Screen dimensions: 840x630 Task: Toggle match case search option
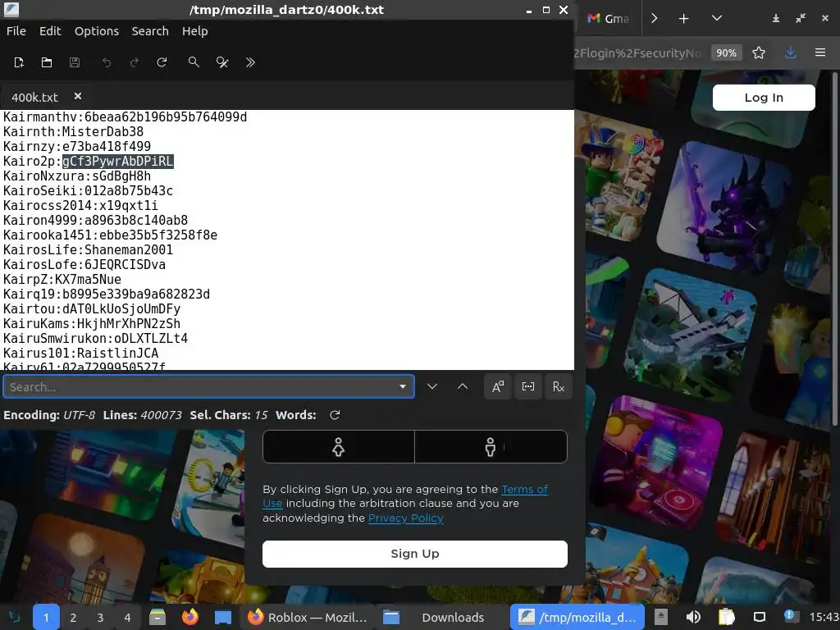point(498,387)
